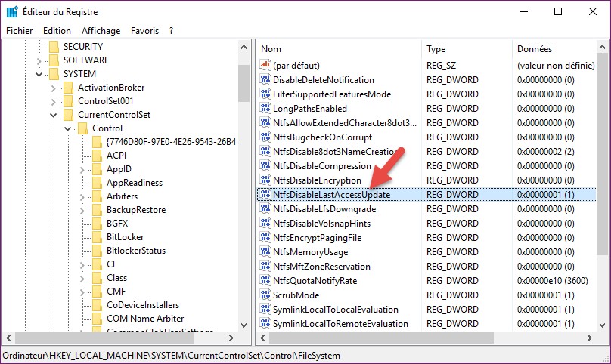Viewport: 611px width, 364px height.
Task: Collapse the SYSTEM tree node
Action: 39,74
